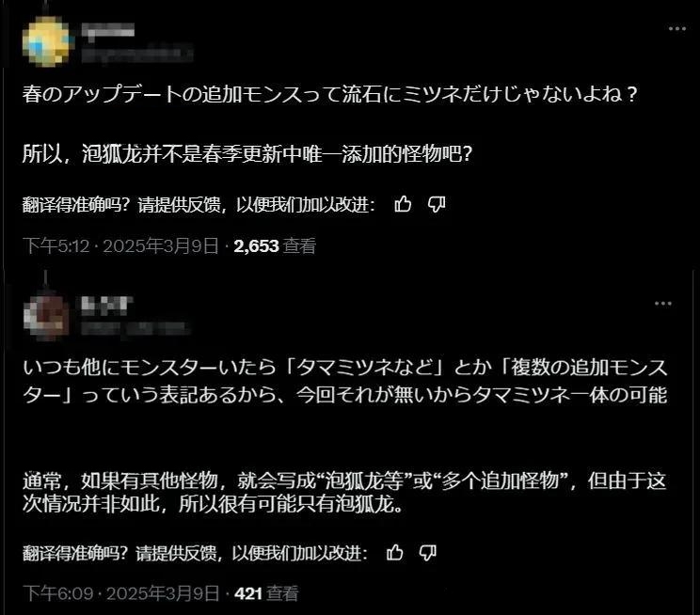Open the 下午6:09 2025年3月9日 timestamp
Screen dimensions: 700x615
[x=120, y=593]
